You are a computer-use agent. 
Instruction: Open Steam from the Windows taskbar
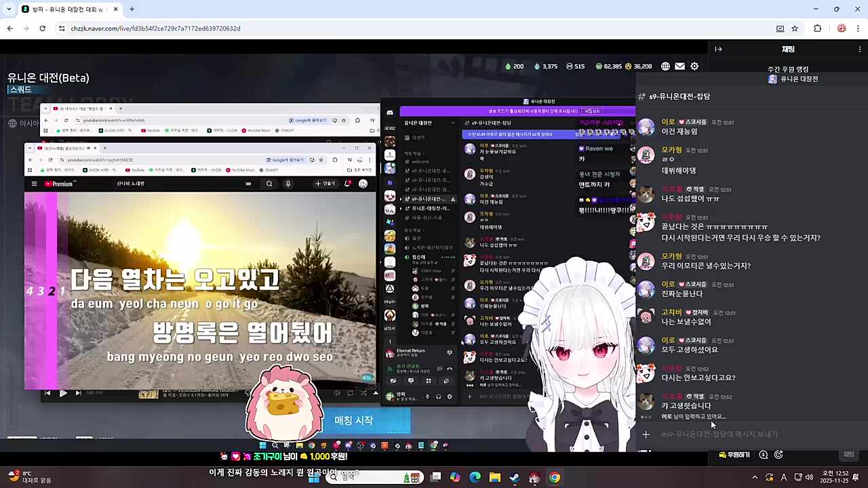coord(515,477)
